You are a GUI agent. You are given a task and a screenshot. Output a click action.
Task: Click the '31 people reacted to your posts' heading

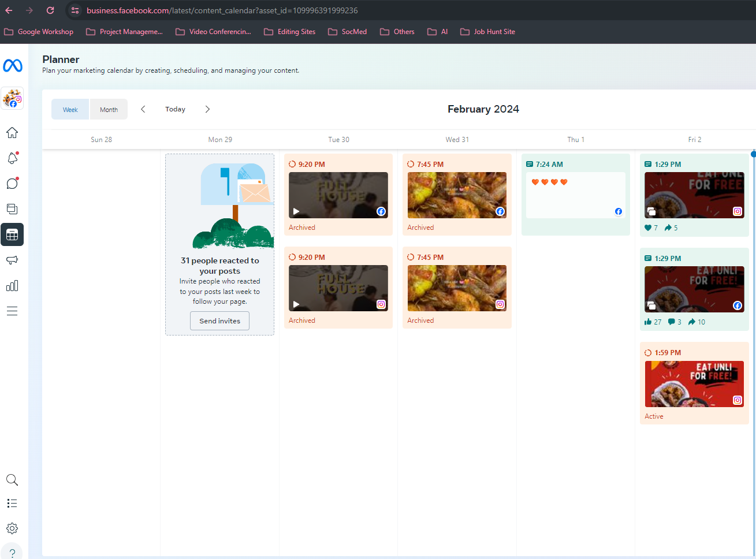coord(220,266)
